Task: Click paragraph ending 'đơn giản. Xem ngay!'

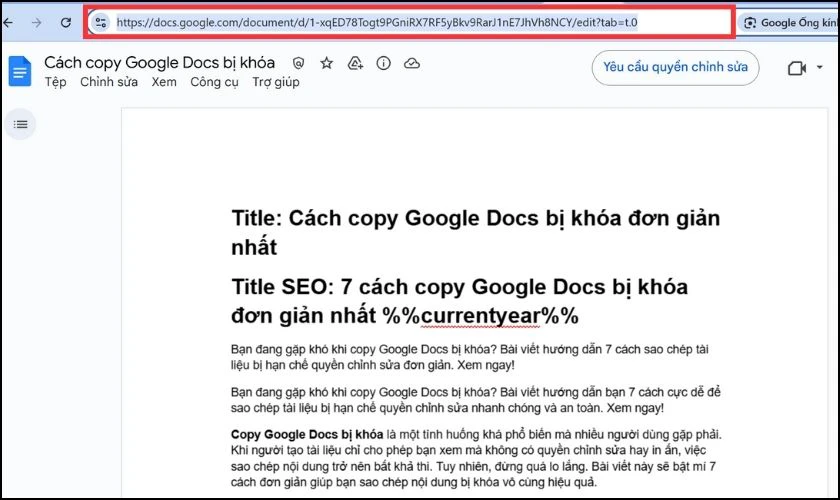Action: pyautogui.click(x=470, y=357)
